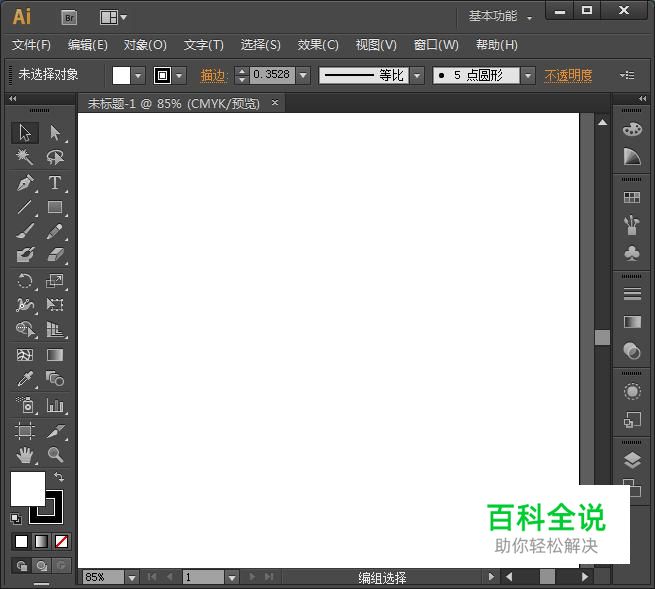Swap fill and stroke colors

click(59, 478)
